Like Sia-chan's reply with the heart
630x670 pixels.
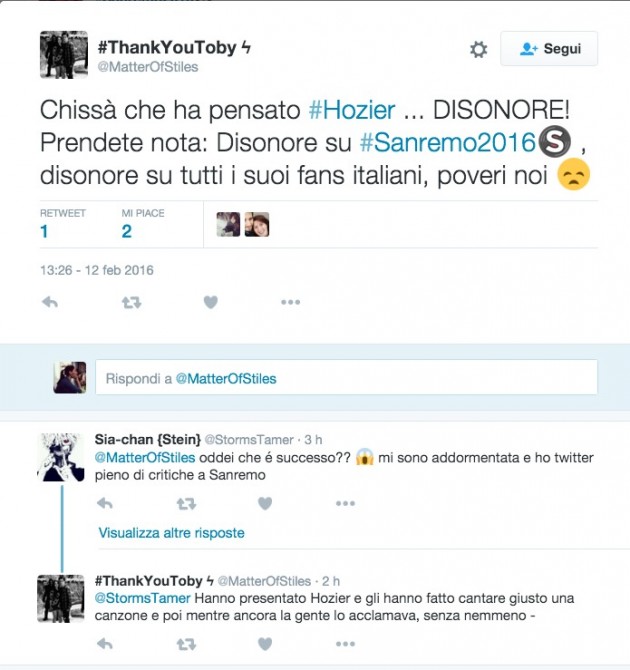pyautogui.click(x=265, y=503)
